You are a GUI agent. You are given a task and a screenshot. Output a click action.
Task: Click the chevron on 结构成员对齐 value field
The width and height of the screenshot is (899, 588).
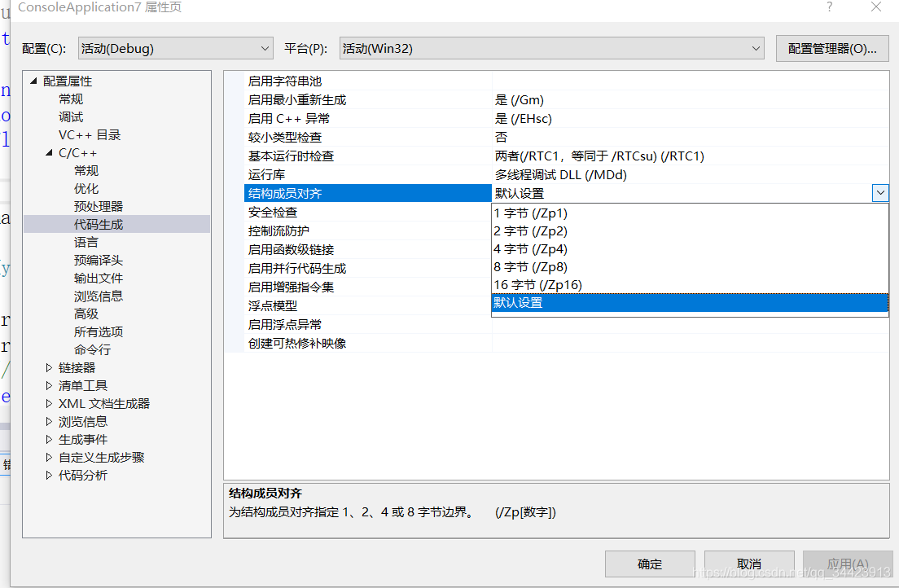point(880,192)
